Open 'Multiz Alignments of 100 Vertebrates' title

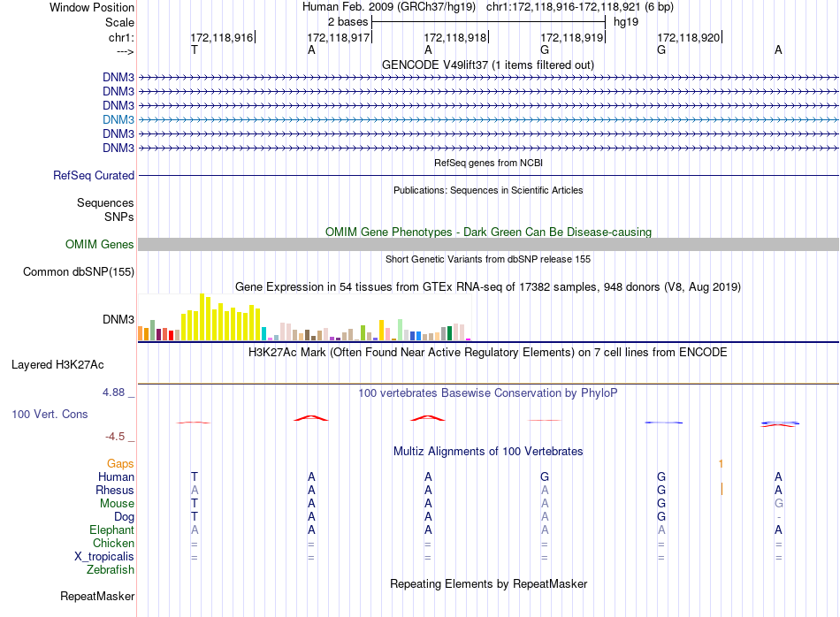point(488,451)
